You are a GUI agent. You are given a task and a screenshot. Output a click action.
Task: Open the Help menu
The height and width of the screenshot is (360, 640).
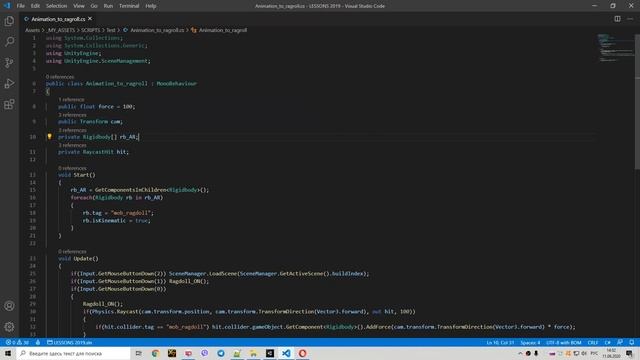151,6
